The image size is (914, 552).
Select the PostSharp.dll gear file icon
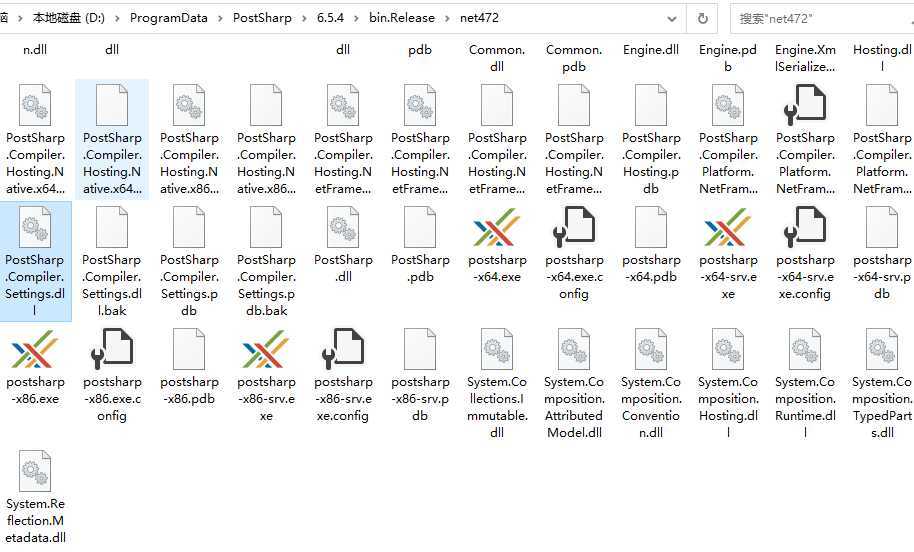(343, 227)
